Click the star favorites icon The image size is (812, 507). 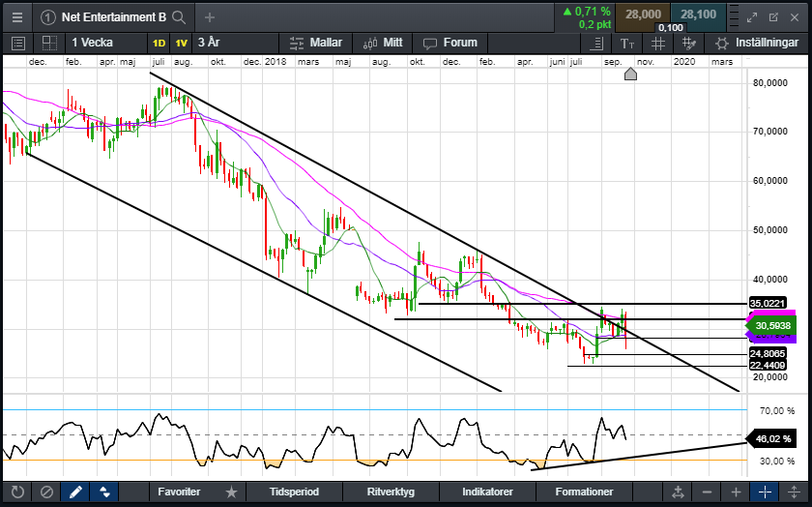point(231,492)
